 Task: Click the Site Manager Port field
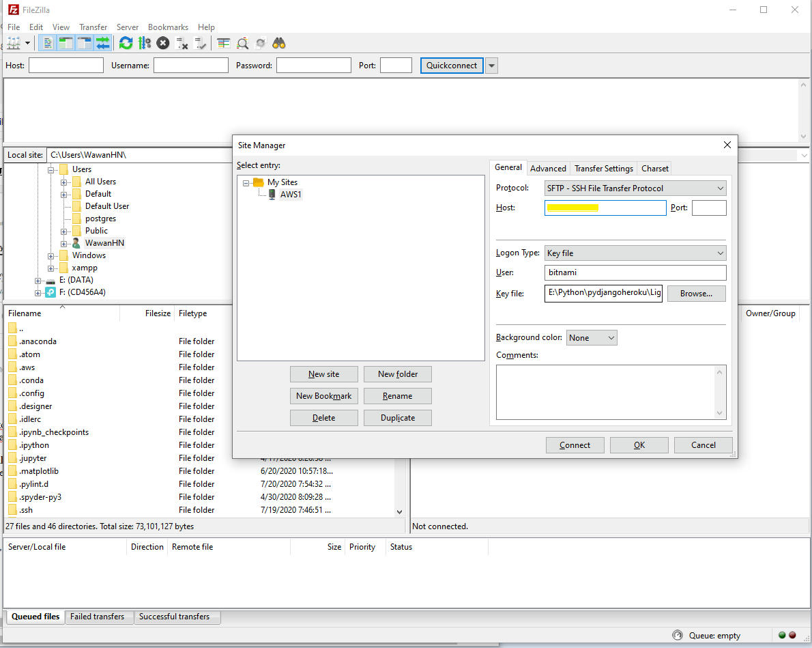click(x=709, y=208)
